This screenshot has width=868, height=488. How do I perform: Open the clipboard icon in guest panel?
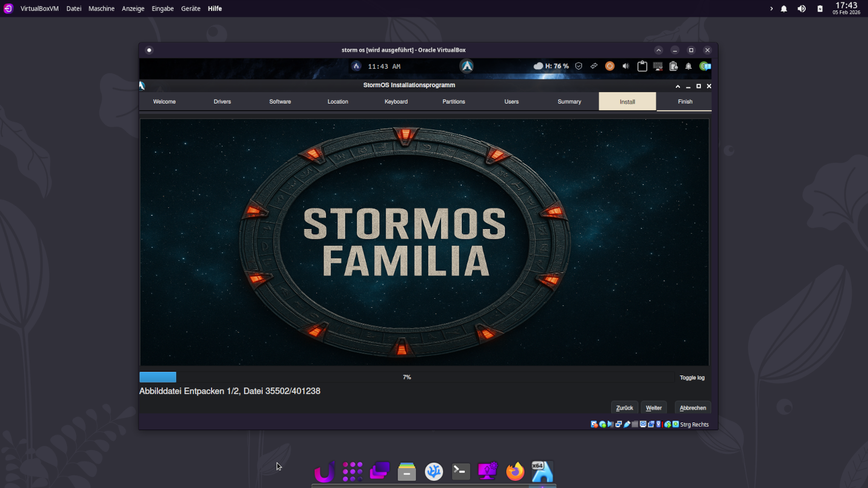[642, 66]
